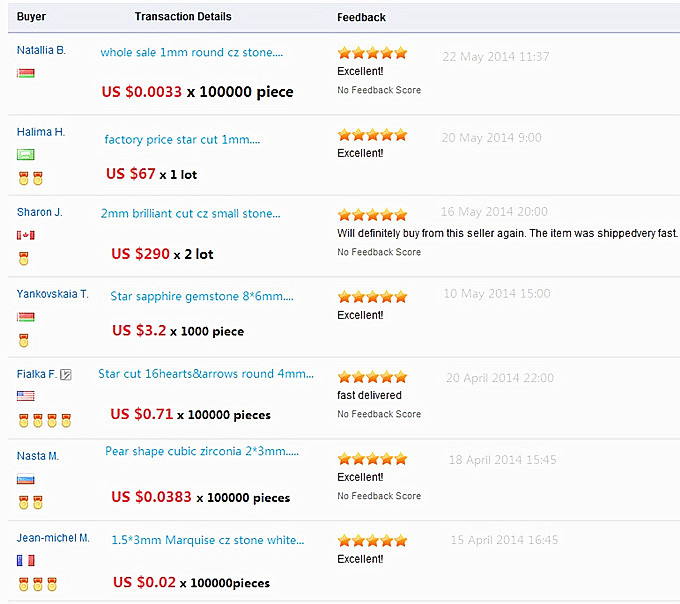
Task: Click Jean-michel M.'s medal icons
Action: point(38,584)
